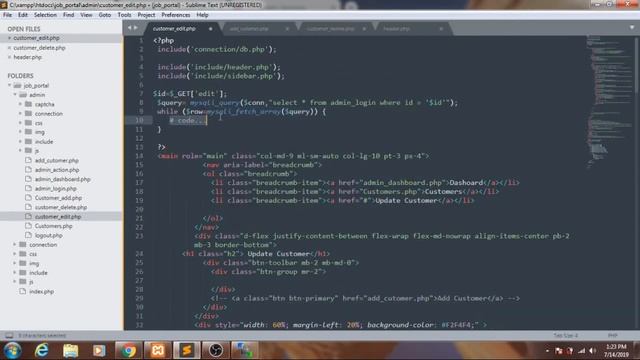Image resolution: width=640 pixels, height=360 pixels.
Task: Open add_cutomer.php in sidebar
Action: pos(57,160)
